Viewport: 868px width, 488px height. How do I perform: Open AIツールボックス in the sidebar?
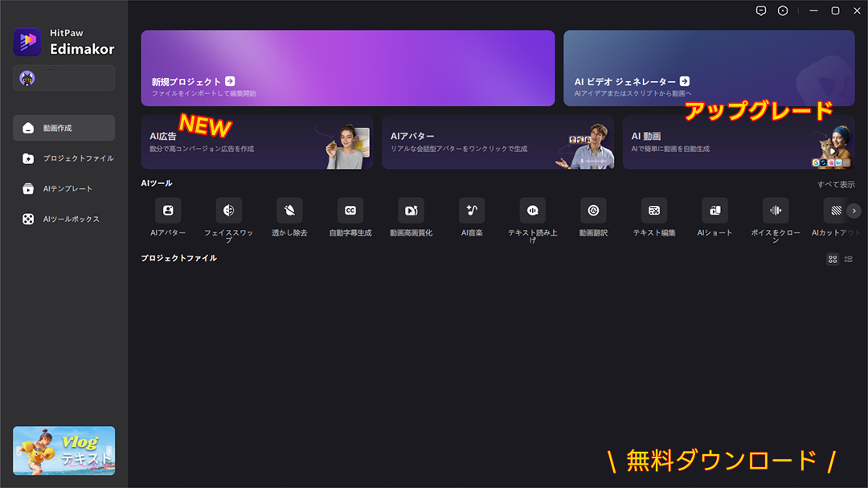point(63,219)
